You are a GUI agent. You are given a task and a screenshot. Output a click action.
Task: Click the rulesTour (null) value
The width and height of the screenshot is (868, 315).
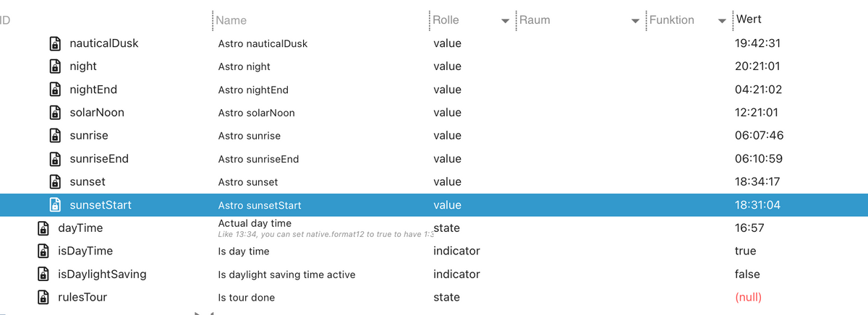click(748, 298)
